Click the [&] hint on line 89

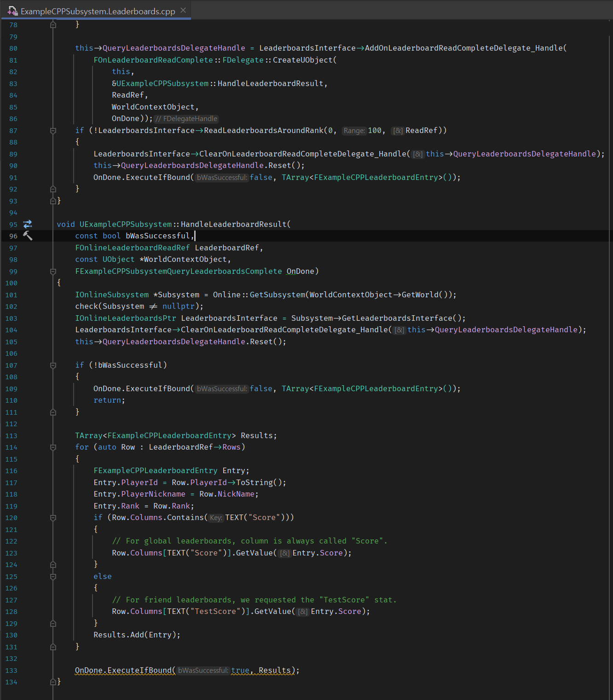point(417,154)
